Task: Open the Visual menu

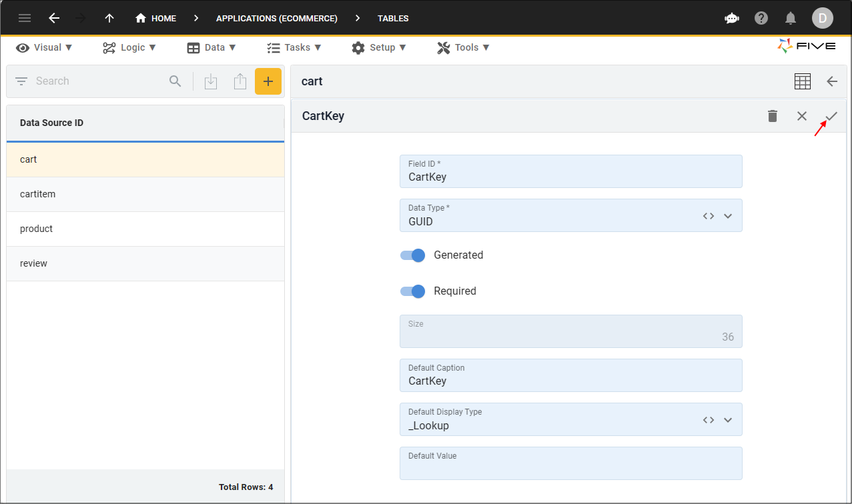Action: click(x=44, y=47)
